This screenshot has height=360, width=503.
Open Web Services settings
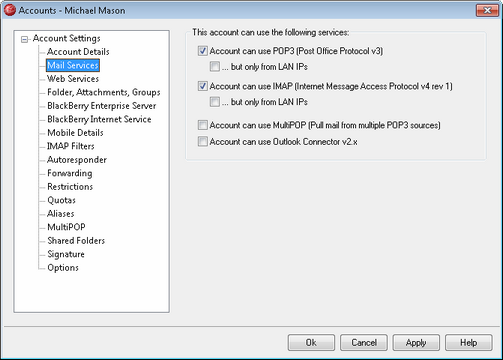[73, 79]
